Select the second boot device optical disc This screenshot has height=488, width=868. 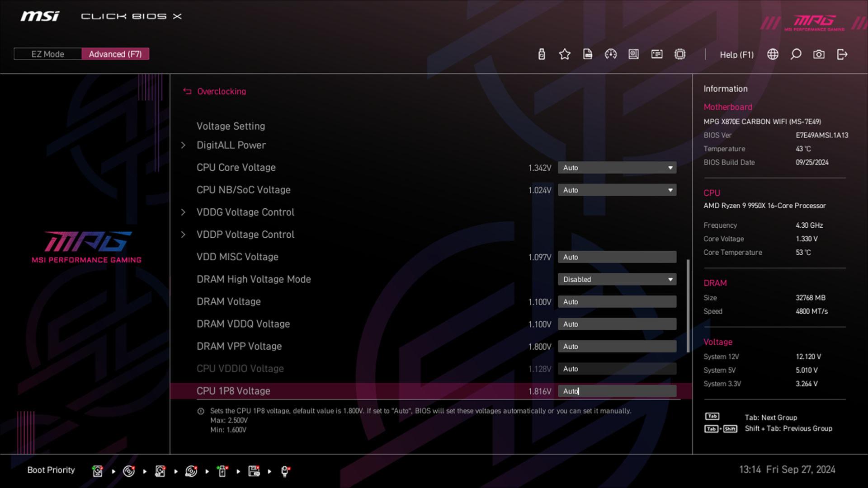pos(129,471)
